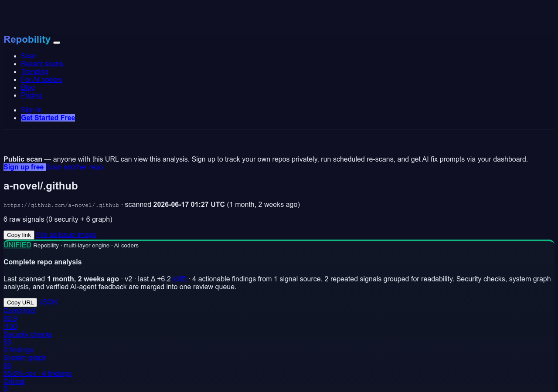Image resolution: width=558 pixels, height=392 pixels.
Task: Open the System graph score link
Action: pos(37,365)
